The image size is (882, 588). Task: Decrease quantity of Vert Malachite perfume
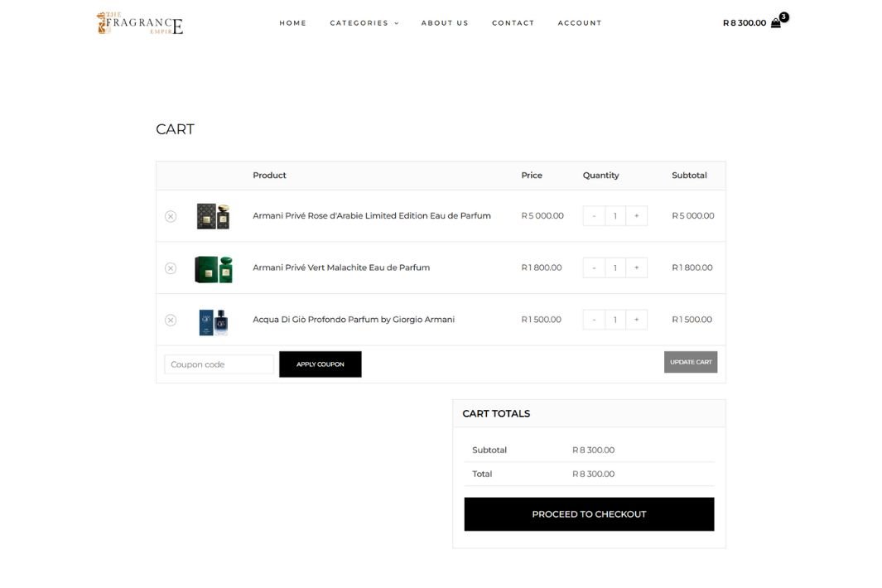point(594,267)
